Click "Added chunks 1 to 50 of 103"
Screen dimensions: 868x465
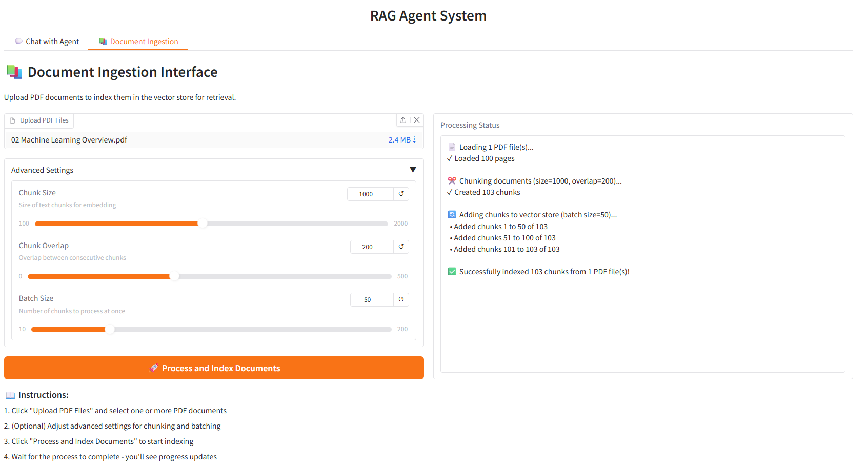pyautogui.click(x=498, y=227)
